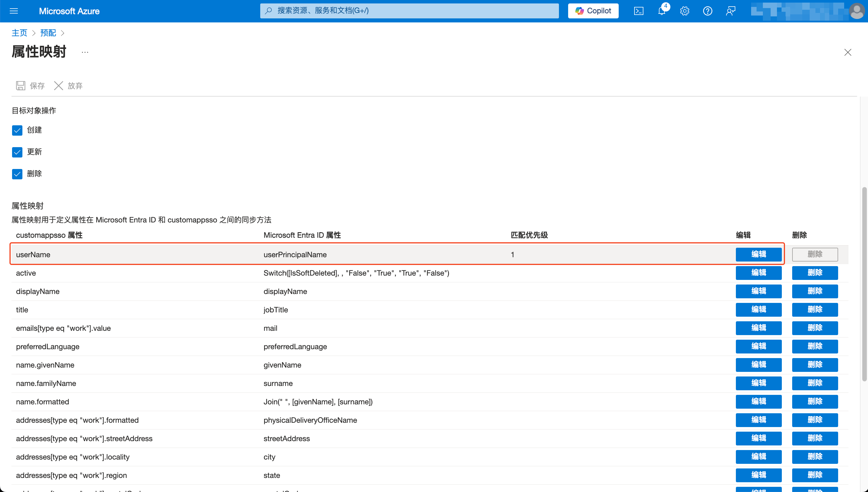Click the feedback icon in top bar
Image resolution: width=868 pixels, height=492 pixels.
click(730, 11)
